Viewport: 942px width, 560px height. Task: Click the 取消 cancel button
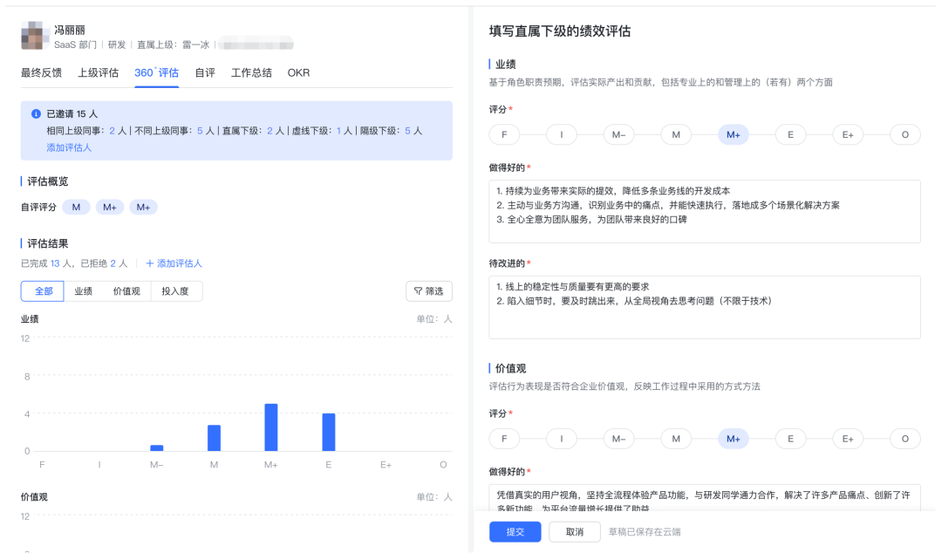[575, 531]
